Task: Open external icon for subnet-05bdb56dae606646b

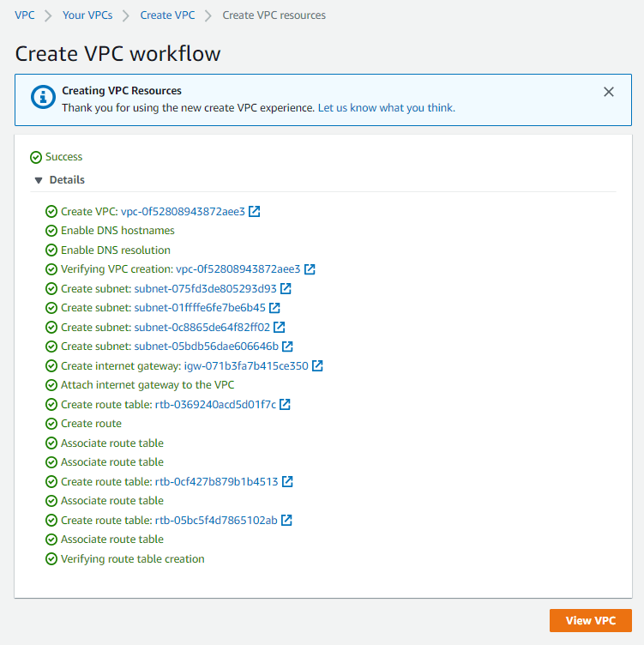Action: (287, 347)
